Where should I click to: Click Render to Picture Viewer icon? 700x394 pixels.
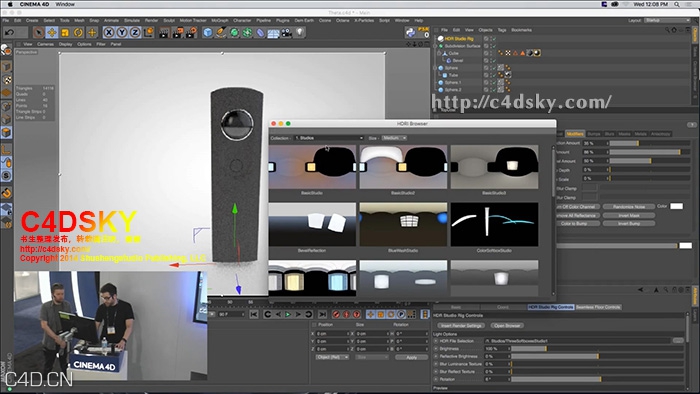point(178,33)
